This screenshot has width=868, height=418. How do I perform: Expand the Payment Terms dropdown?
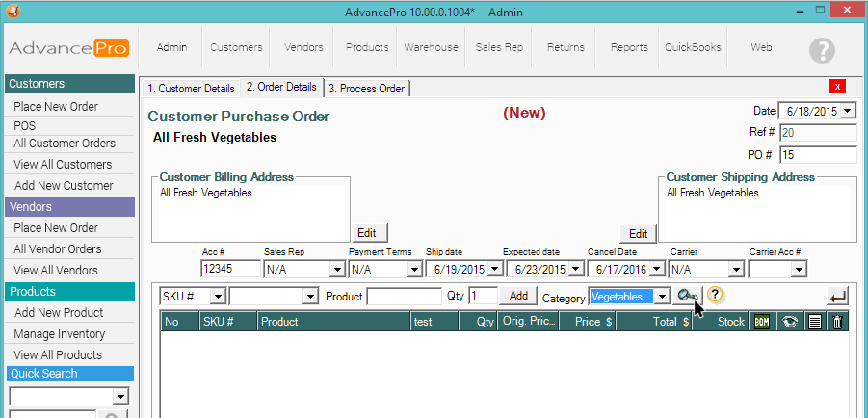(x=415, y=269)
